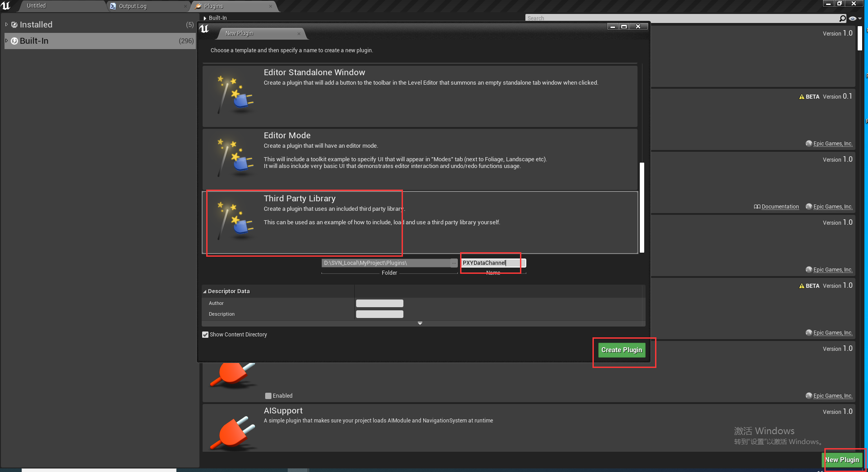Toggle the eye view options button

(x=853, y=18)
